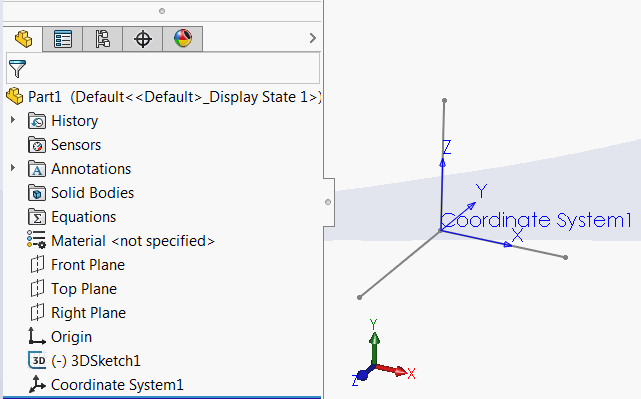The height and width of the screenshot is (399, 641).
Task: Open the FeatureManager Design Tree tab
Action: coord(22,39)
